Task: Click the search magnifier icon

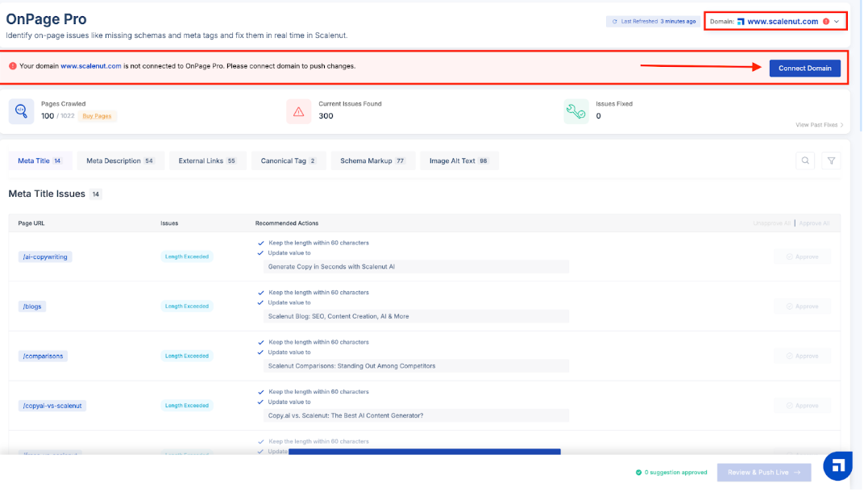Action: click(x=804, y=160)
